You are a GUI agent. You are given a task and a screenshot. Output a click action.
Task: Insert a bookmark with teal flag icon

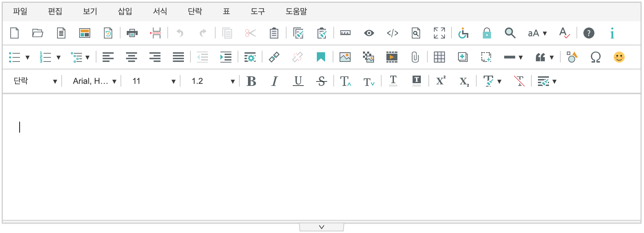[x=321, y=57]
